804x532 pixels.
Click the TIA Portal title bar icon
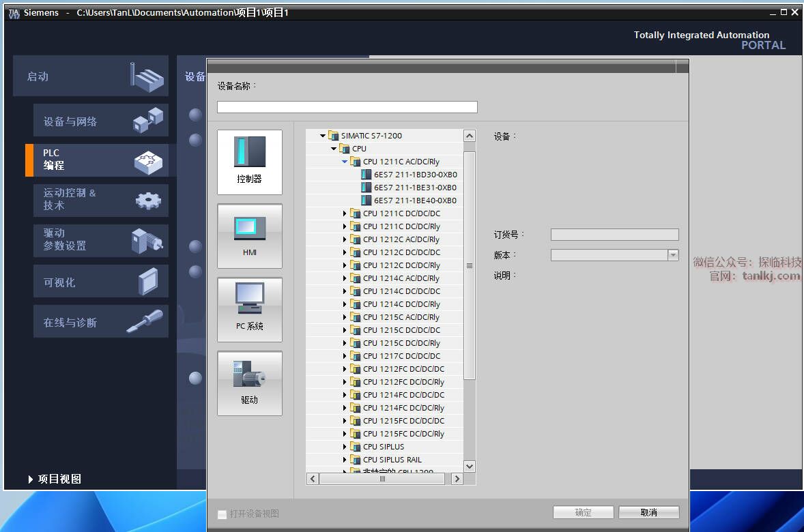coord(14,14)
